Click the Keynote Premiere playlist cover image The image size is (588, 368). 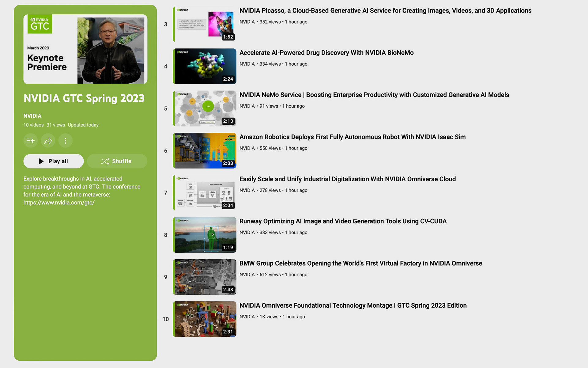click(85, 49)
